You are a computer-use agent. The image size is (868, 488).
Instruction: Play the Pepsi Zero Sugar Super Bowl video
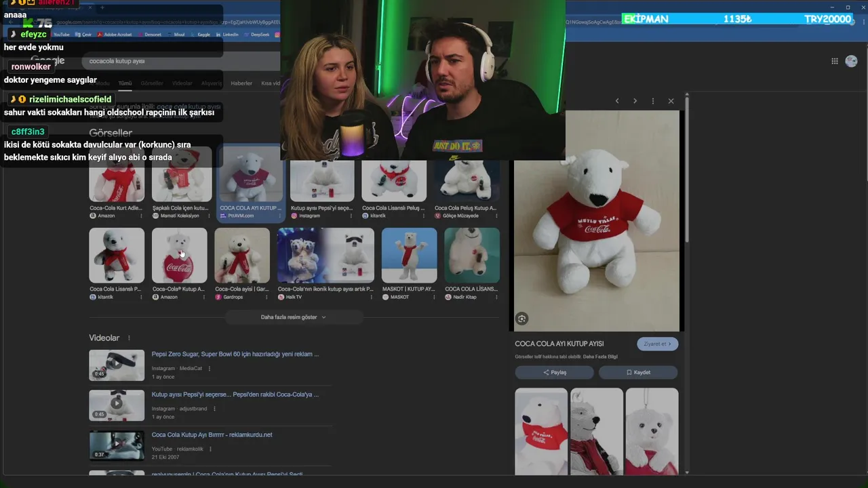pos(117,365)
